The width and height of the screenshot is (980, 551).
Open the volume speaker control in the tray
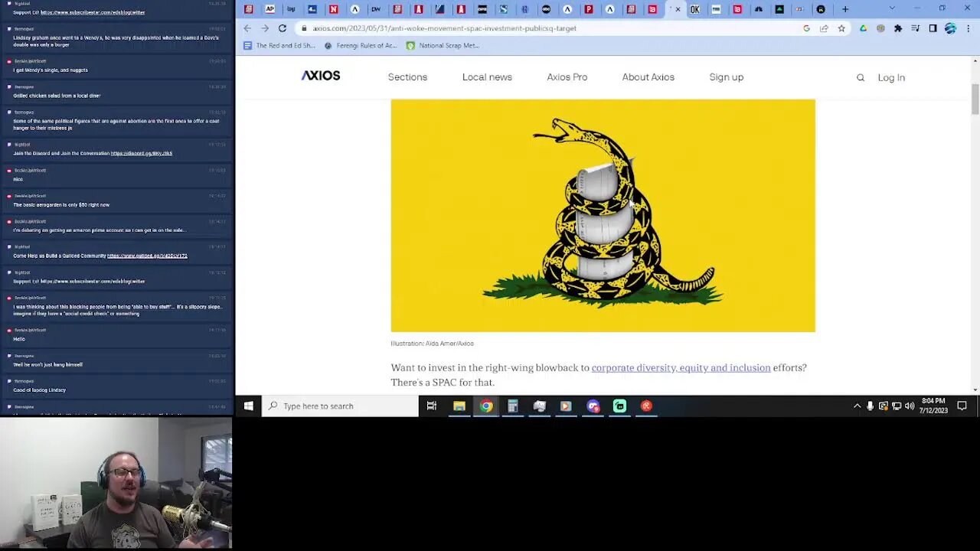[x=910, y=406]
